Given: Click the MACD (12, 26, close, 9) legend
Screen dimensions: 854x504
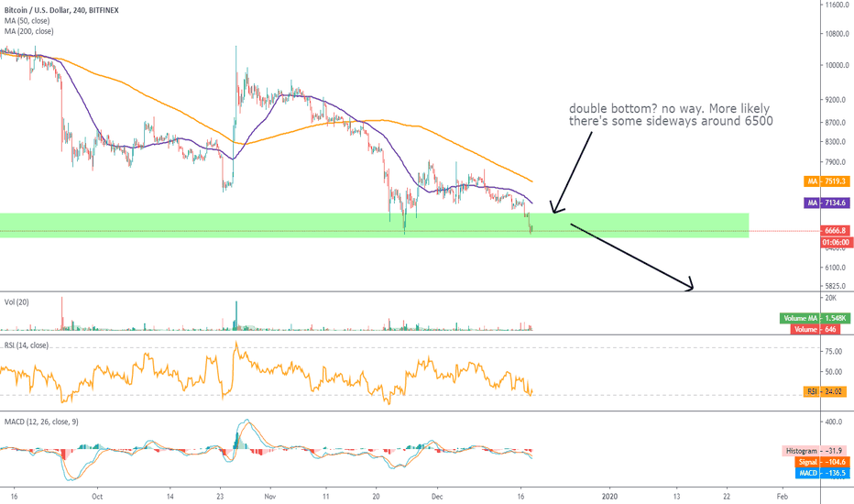Looking at the screenshot, I should coord(41,422).
